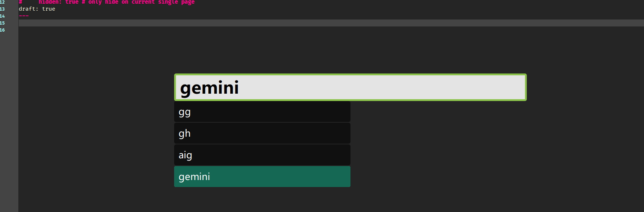Image resolution: width=644 pixels, height=212 pixels.
Task: Click the "---" front matter delimiter
Action: pos(24,16)
